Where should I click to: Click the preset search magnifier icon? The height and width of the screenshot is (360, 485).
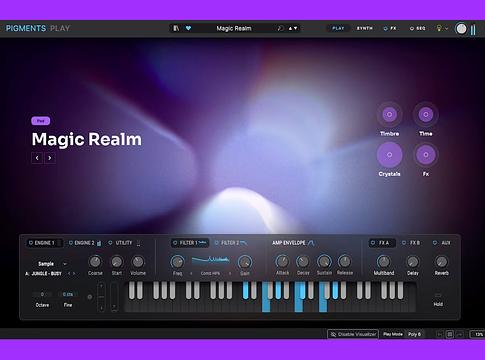(280, 28)
